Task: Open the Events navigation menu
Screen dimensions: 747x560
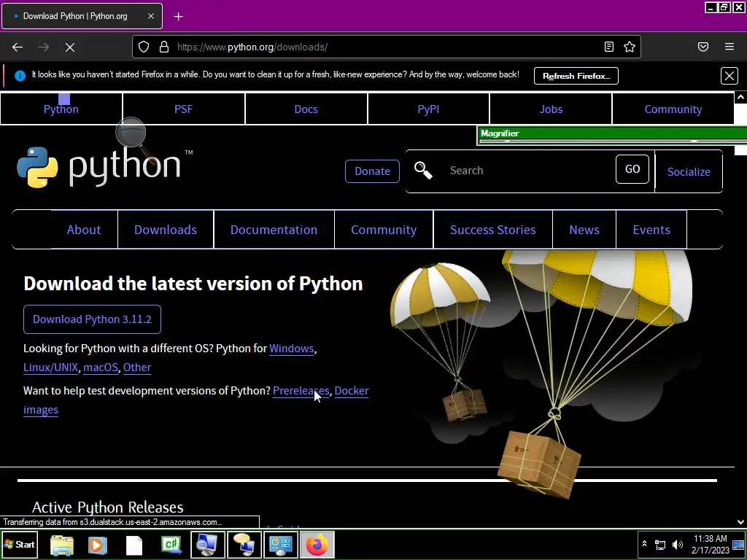Action: [651, 230]
